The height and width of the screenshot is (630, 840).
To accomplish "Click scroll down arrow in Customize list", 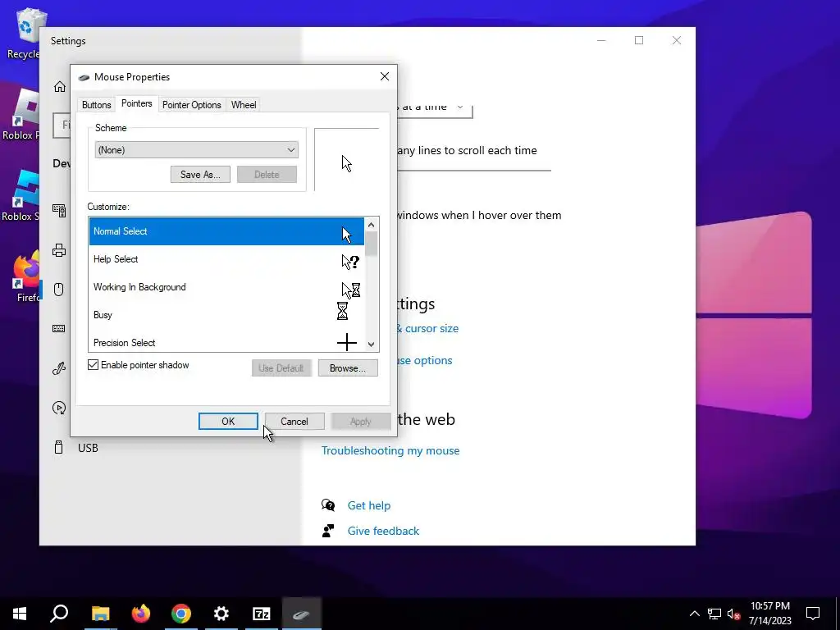I will (372, 345).
